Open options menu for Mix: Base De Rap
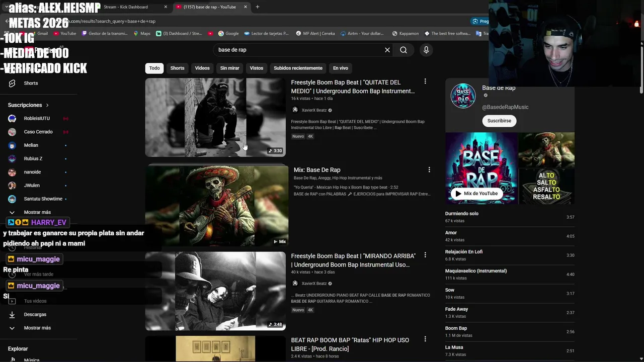The height and width of the screenshot is (362, 644). coord(429,170)
